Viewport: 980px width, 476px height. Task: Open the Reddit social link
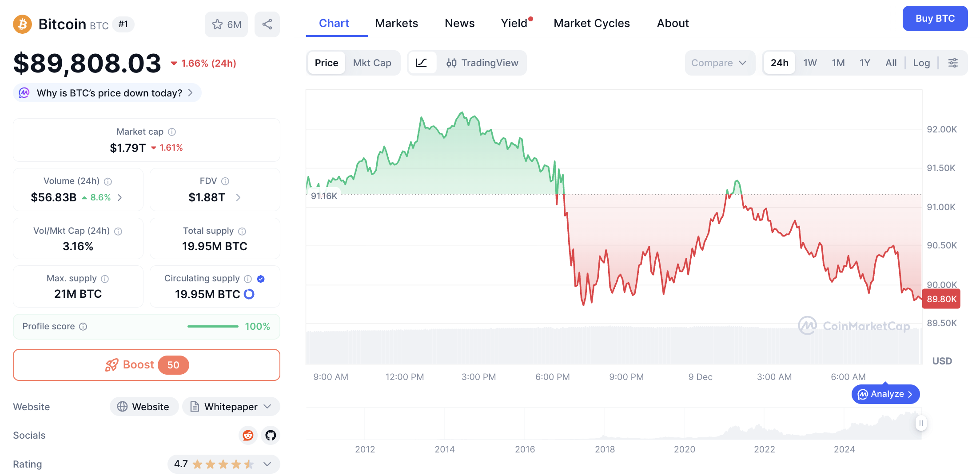(248, 435)
